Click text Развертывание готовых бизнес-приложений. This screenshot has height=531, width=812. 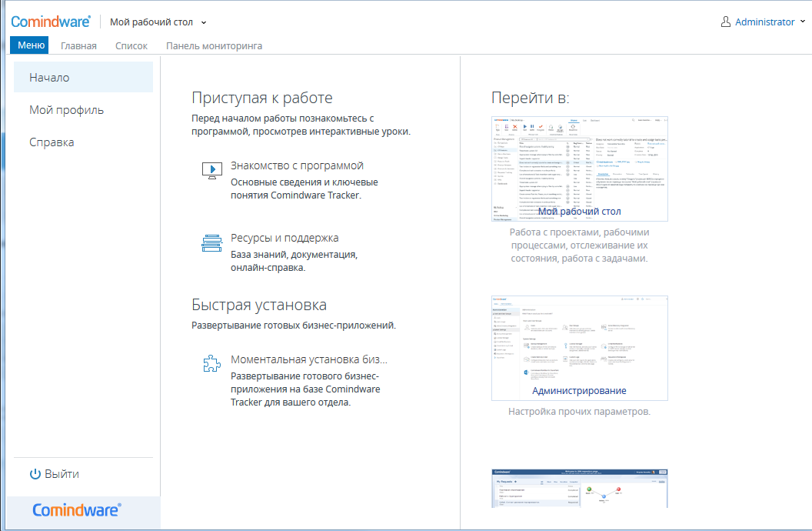tap(294, 326)
